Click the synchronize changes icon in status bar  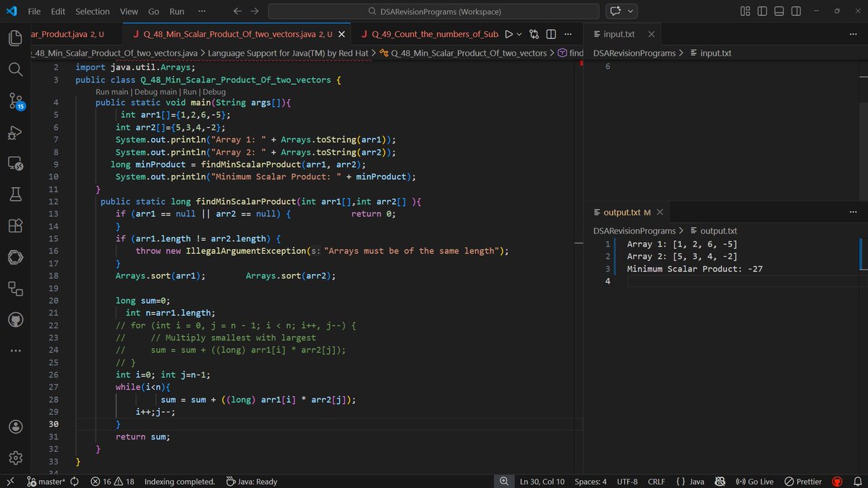point(75,481)
